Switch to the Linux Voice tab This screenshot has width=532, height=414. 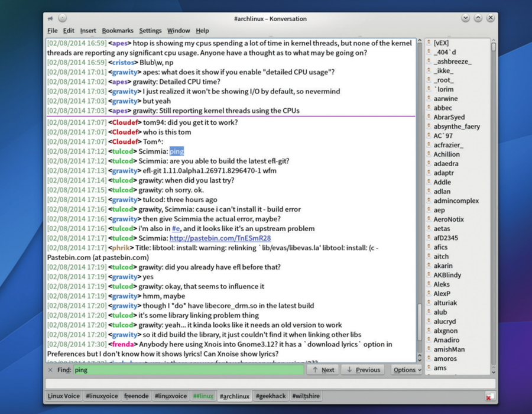click(63, 396)
